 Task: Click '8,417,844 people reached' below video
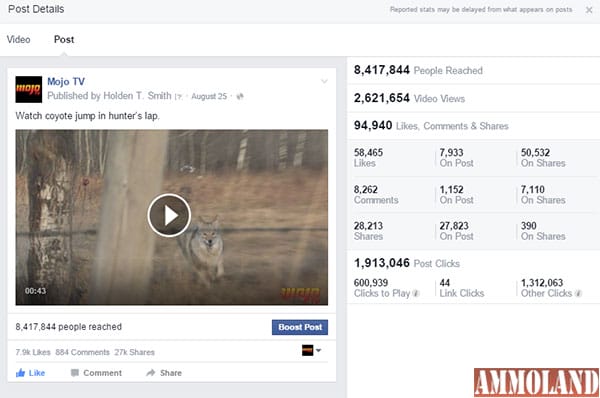(68, 327)
